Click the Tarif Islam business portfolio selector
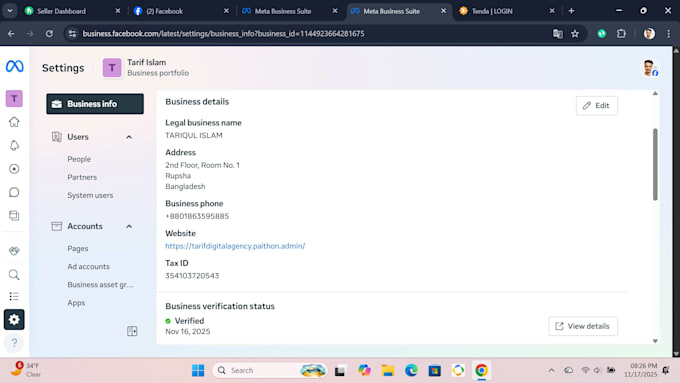This screenshot has height=383, width=680. [146, 68]
